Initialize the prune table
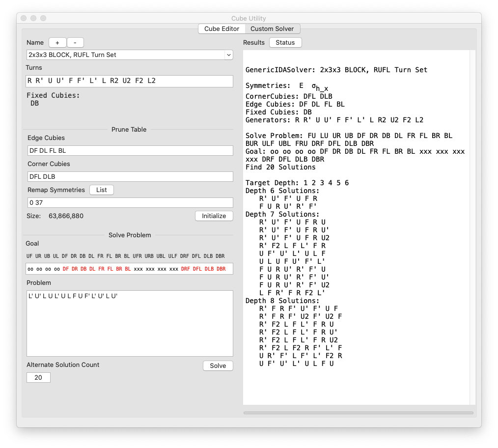 [x=214, y=216]
